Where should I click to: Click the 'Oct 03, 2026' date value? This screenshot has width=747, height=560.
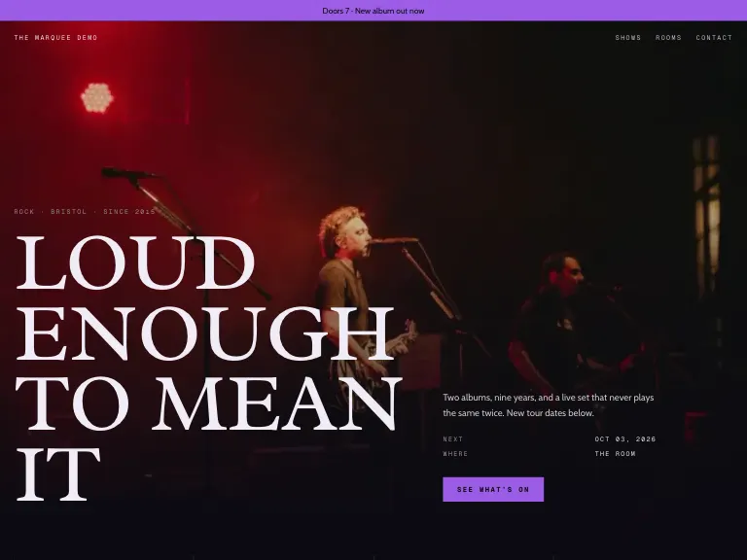tap(625, 439)
